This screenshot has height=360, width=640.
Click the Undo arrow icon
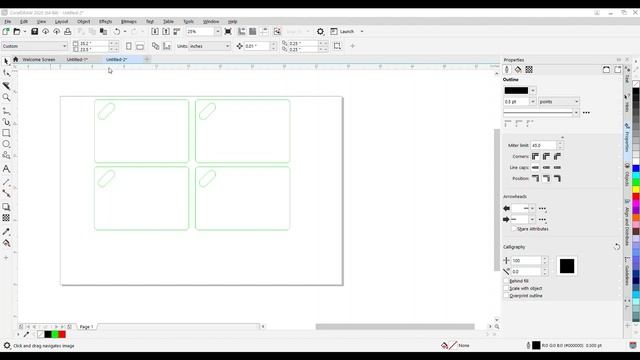pos(117,31)
